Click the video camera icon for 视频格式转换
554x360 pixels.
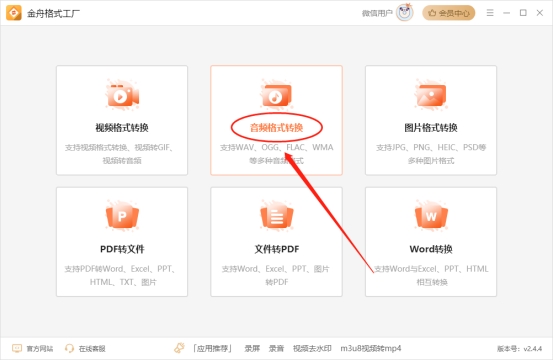tap(122, 95)
